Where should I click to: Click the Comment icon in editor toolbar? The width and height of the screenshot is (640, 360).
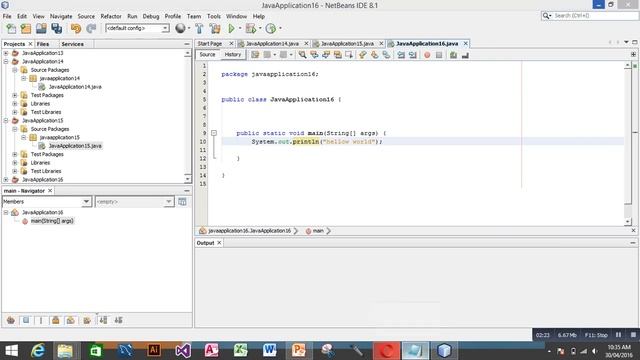click(x=453, y=55)
